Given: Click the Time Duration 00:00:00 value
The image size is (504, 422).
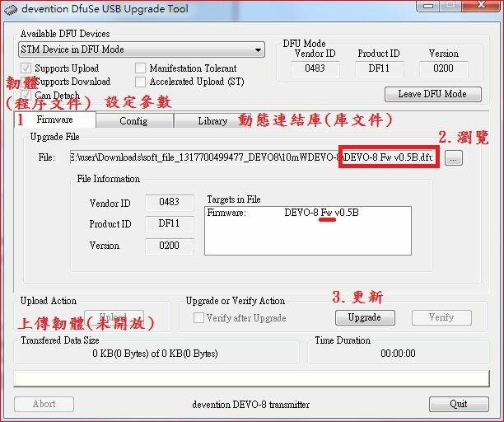Looking at the screenshot, I should coord(398,354).
